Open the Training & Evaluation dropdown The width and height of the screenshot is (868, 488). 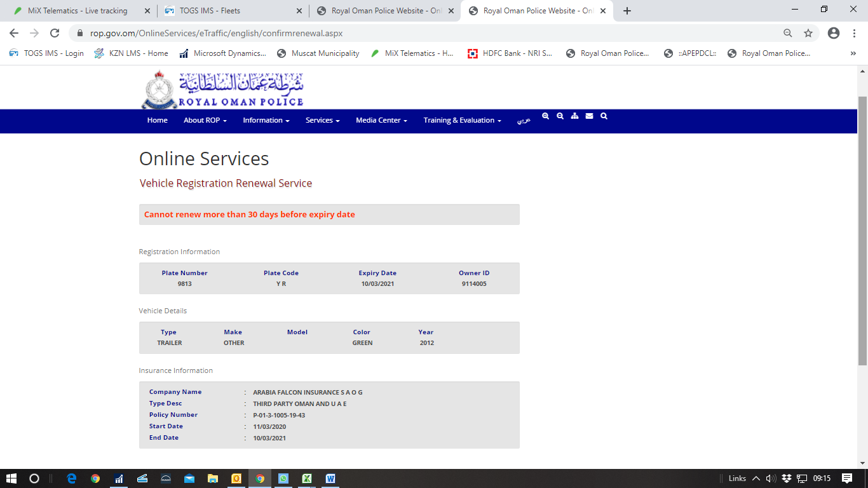point(462,120)
